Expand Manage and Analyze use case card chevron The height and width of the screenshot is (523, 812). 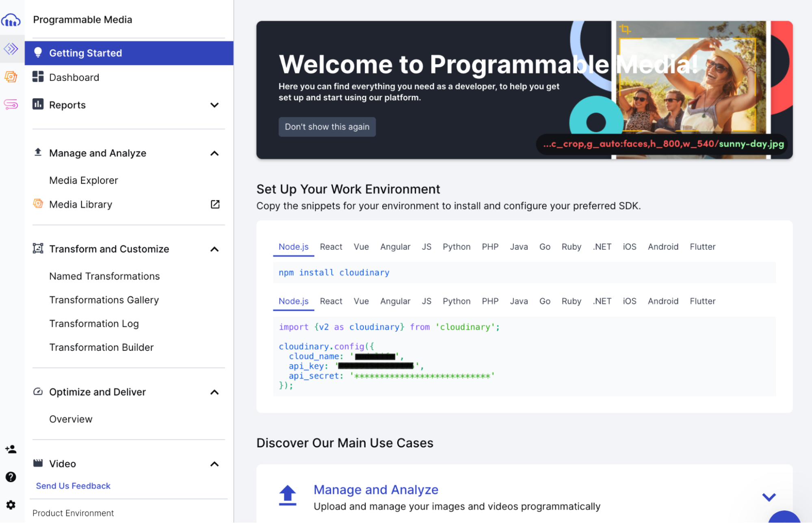coord(769,497)
